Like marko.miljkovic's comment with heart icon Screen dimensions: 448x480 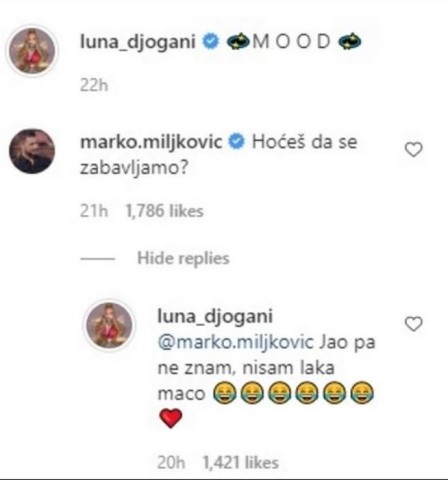(x=413, y=149)
